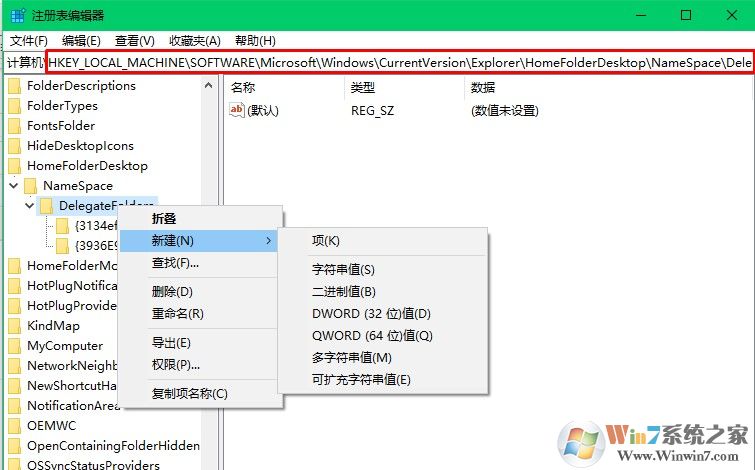
Task: Select the FolderDescriptions folder icon
Action: [x=15, y=86]
